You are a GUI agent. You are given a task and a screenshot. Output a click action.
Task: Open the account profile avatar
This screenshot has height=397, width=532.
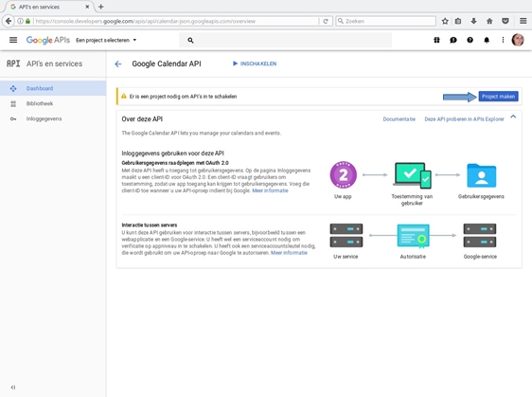pos(518,40)
